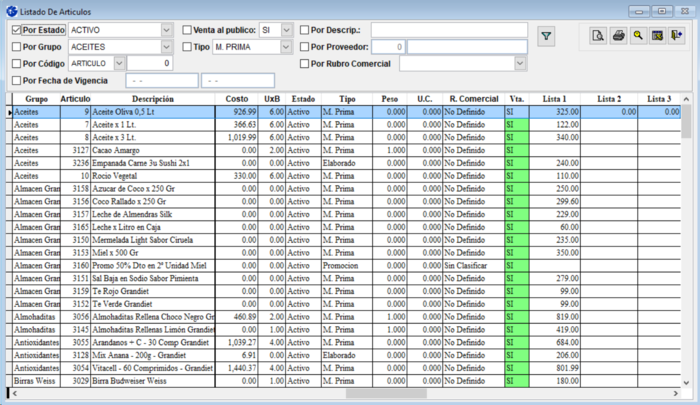
Task: Exit the window via door icon
Action: pyautogui.click(x=677, y=35)
